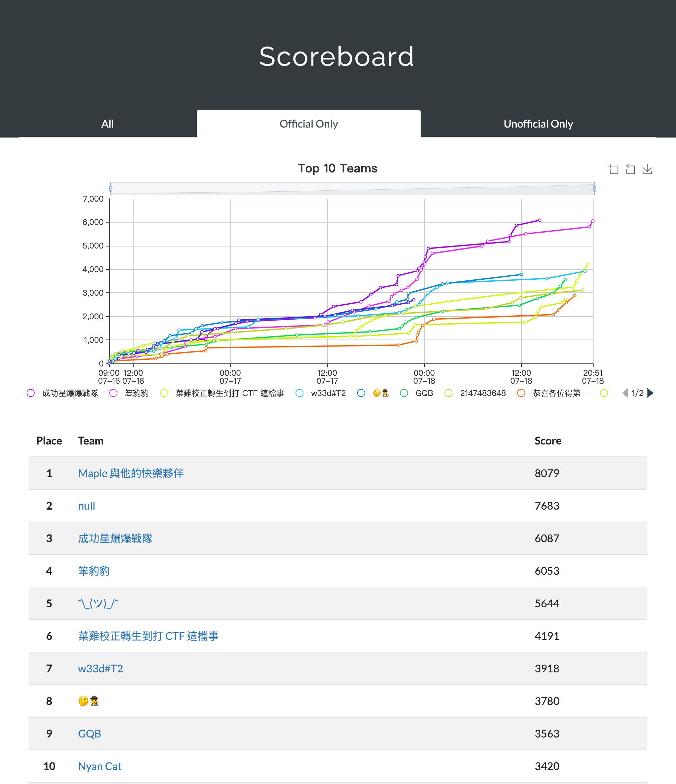The width and height of the screenshot is (676, 784).
Task: Go to previous legend page arrow
Action: (x=625, y=393)
